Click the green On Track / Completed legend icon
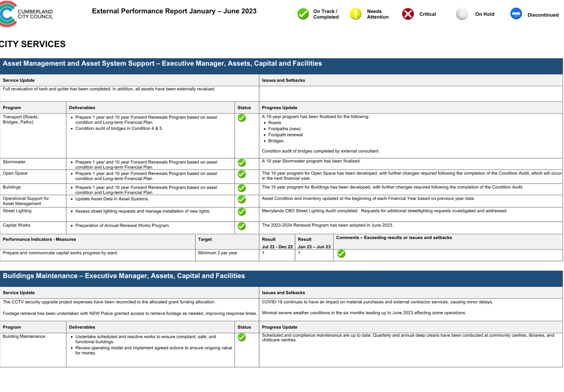The width and height of the screenshot is (564, 392). tap(303, 14)
